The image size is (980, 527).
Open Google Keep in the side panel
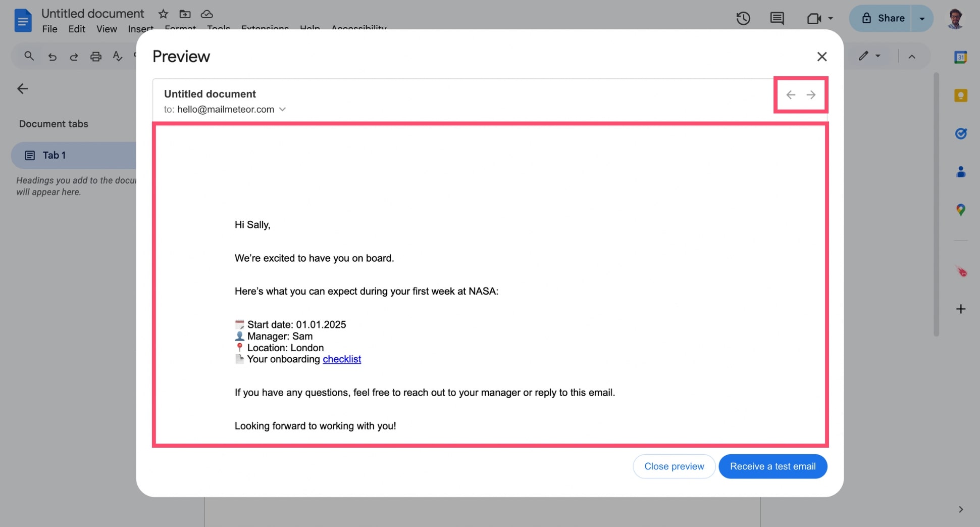point(961,95)
